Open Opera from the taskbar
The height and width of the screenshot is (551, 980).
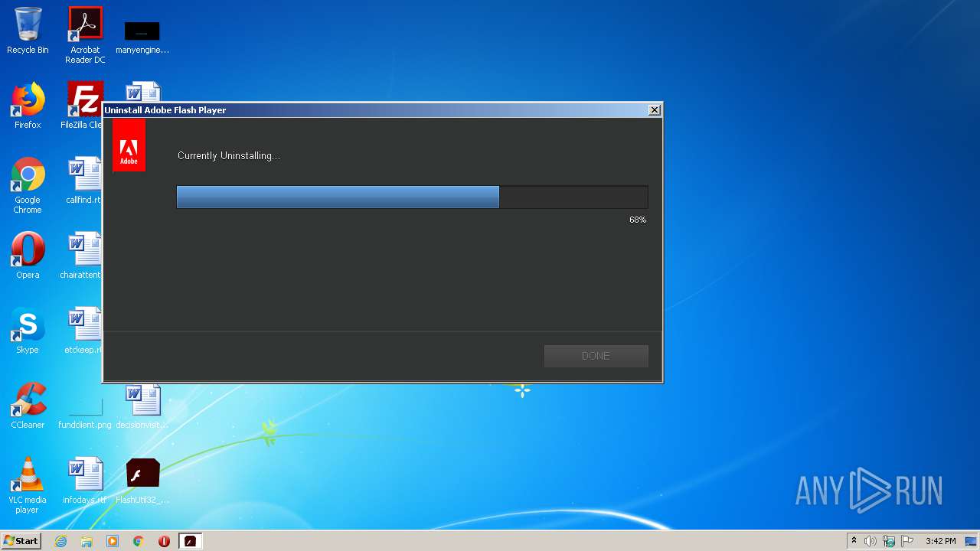(164, 541)
